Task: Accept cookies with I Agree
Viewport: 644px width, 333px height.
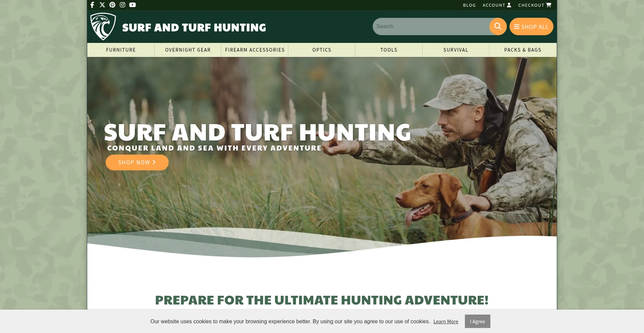Action: 477,321
